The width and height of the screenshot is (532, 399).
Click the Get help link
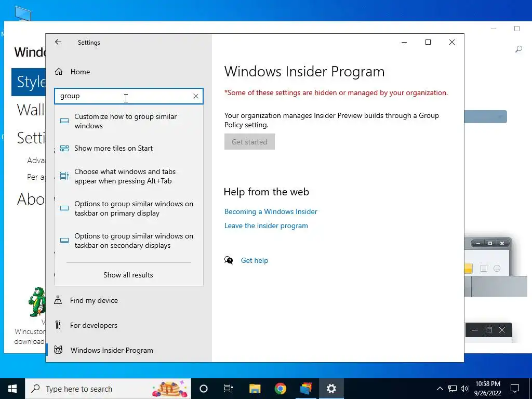point(255,260)
